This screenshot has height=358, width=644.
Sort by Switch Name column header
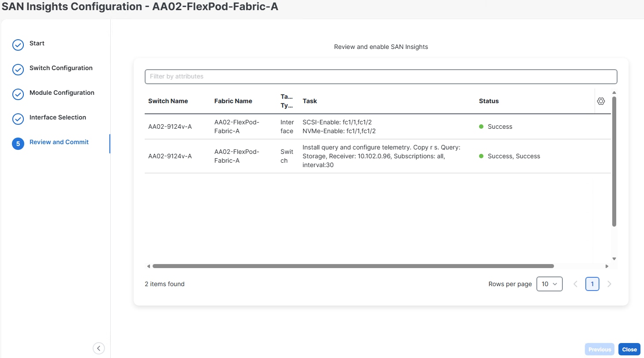tap(168, 101)
